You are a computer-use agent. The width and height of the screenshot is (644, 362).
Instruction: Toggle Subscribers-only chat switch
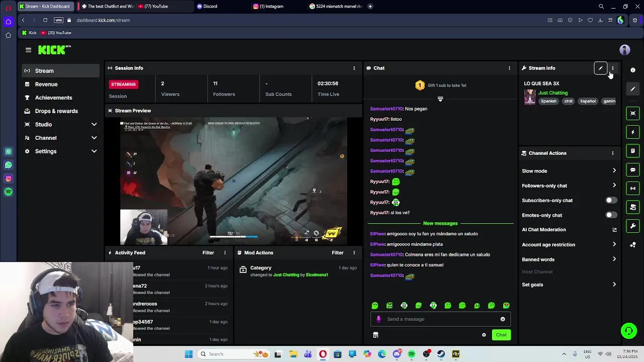click(611, 200)
